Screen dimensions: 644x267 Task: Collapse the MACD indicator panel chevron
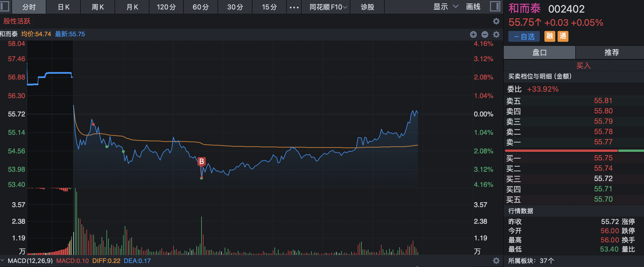(x=3, y=260)
